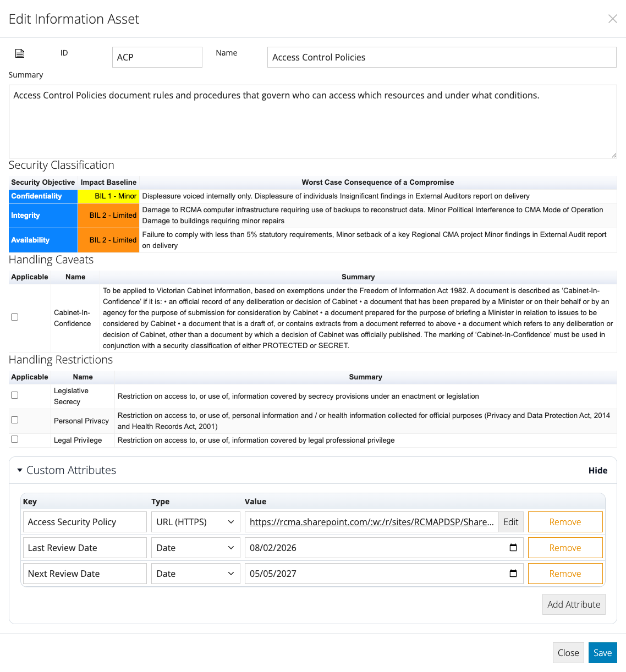Toggle the Legal Privilege checkbox

coord(15,439)
